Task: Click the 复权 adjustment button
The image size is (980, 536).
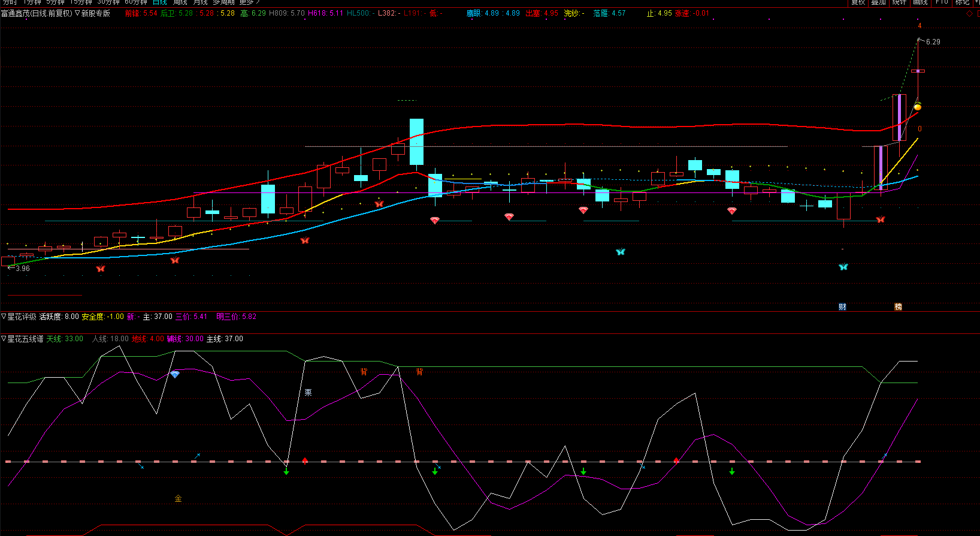Action: 858,2
